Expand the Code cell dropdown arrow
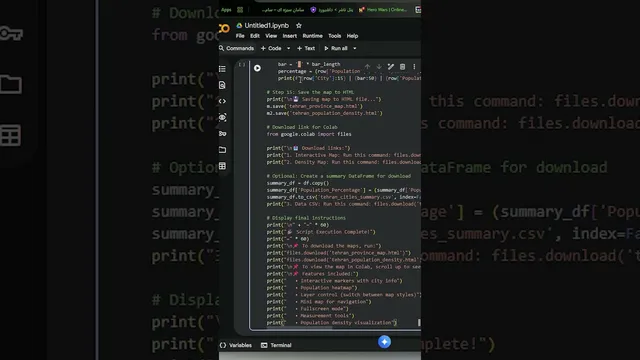Screen dimensions: 640x360 289,48
